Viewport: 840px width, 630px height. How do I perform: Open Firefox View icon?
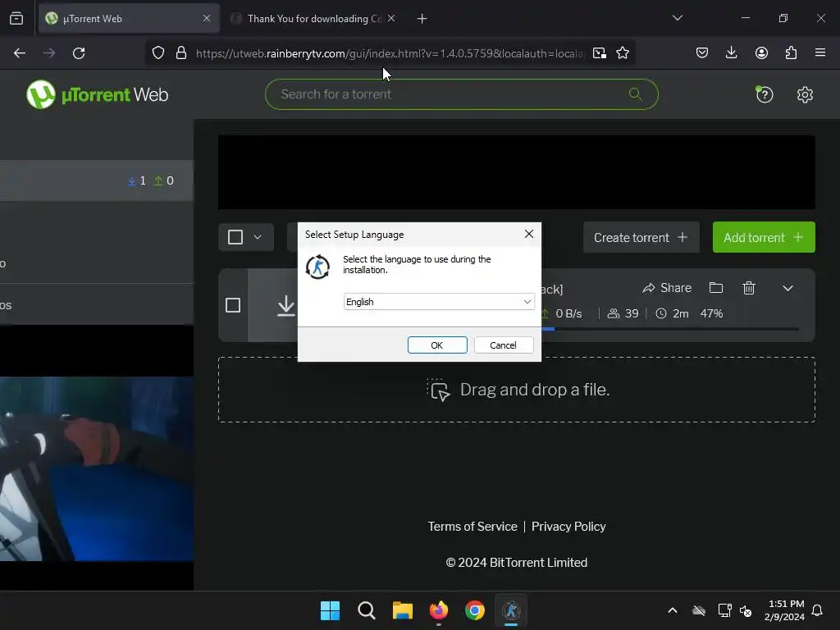click(x=16, y=19)
